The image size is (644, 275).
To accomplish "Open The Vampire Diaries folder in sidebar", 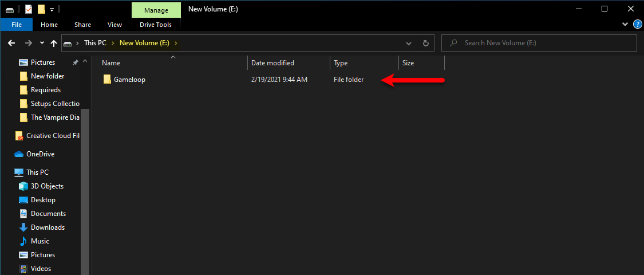I will coord(54,117).
